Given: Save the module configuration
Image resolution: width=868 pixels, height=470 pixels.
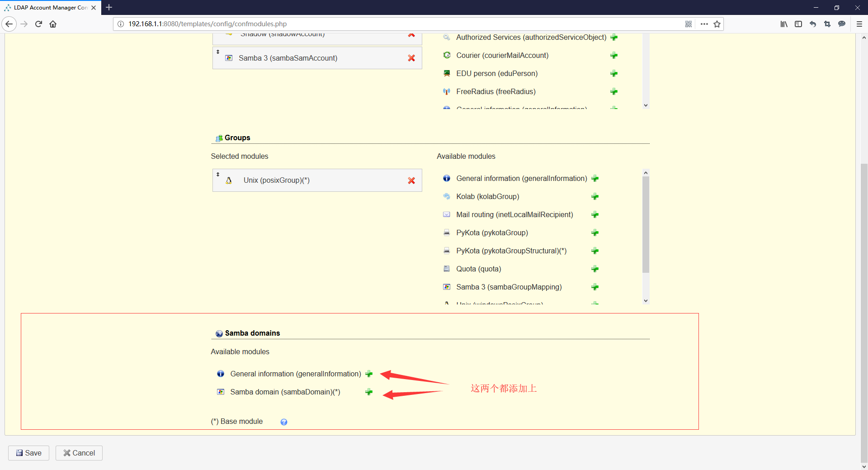Looking at the screenshot, I should [x=28, y=453].
